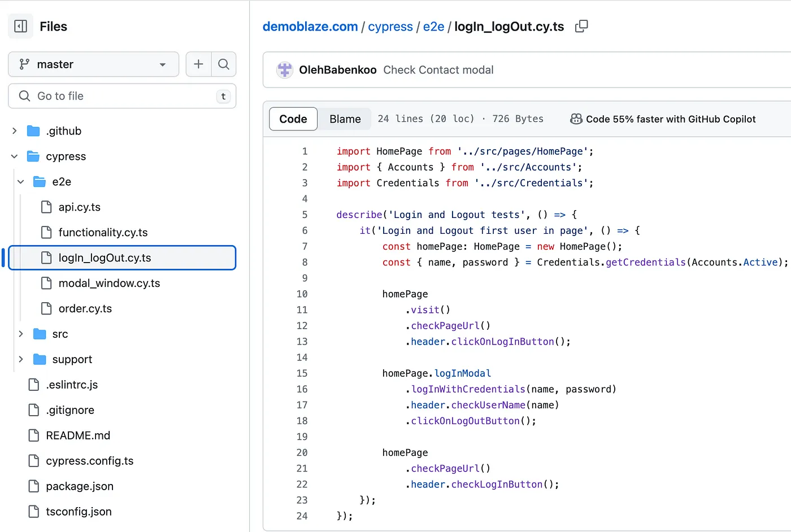This screenshot has width=791, height=532.
Task: Open the demoblaze.com breadcrumb link
Action: pyautogui.click(x=310, y=26)
